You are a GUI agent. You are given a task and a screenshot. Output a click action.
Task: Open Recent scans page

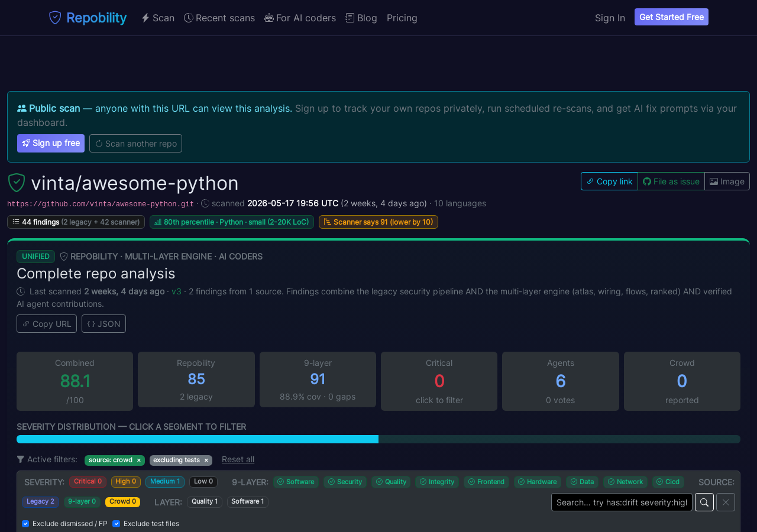coord(219,18)
